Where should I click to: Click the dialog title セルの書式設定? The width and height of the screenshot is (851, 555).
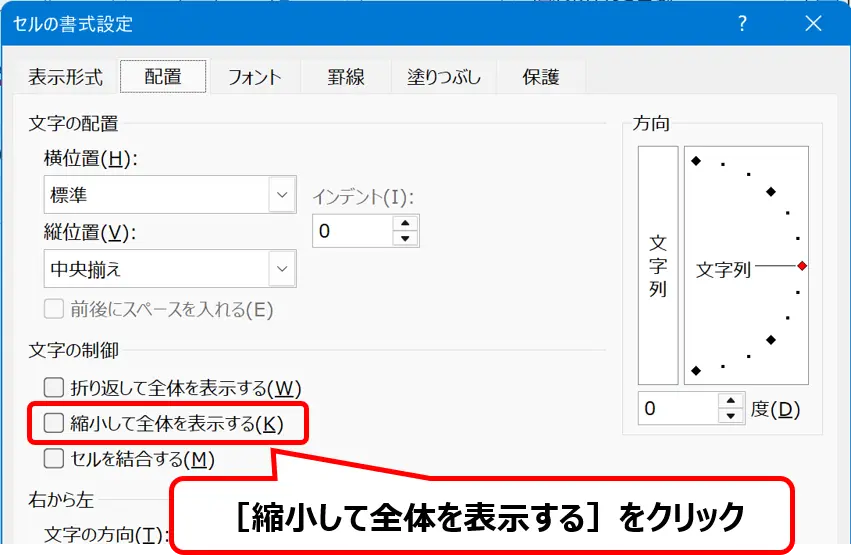click(73, 24)
